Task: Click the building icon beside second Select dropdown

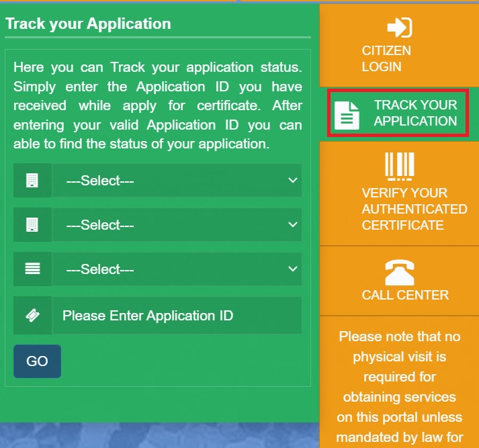Action: coord(32,225)
